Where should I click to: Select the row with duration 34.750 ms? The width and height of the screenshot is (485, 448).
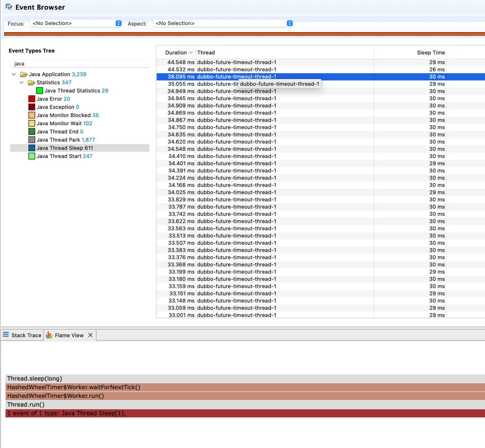tap(321, 127)
